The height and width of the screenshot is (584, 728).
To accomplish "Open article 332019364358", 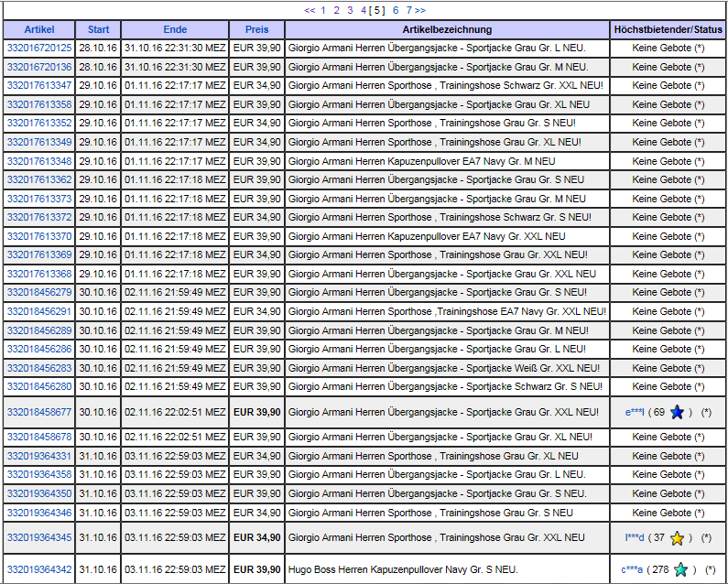I will [39, 475].
